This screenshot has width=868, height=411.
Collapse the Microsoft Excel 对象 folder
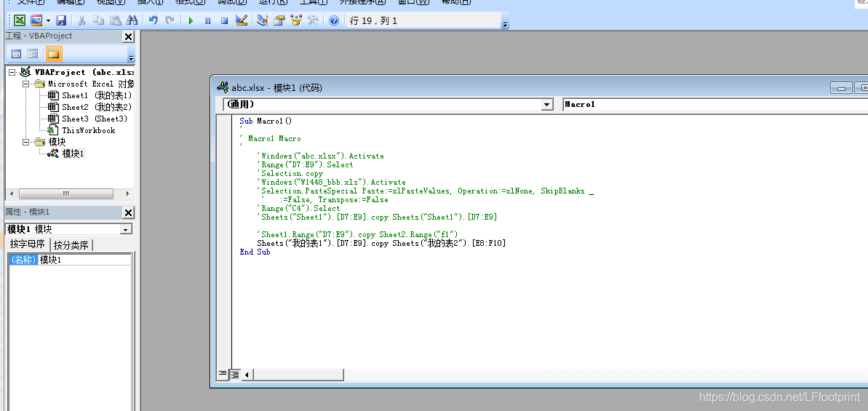tap(25, 84)
